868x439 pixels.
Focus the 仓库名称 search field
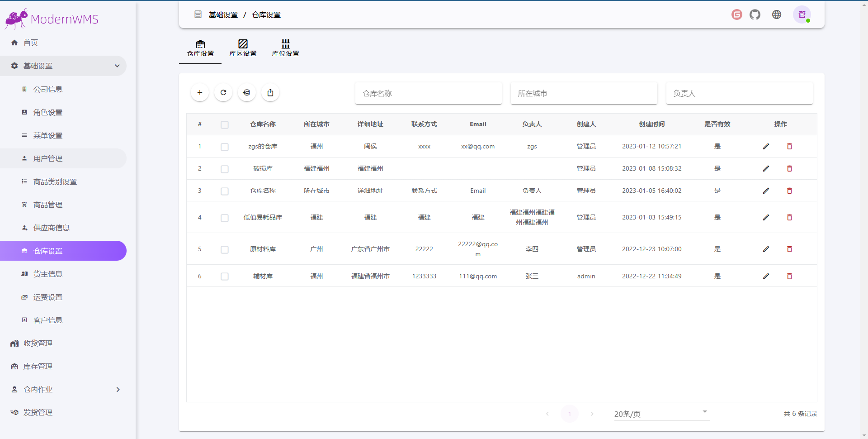pos(428,94)
